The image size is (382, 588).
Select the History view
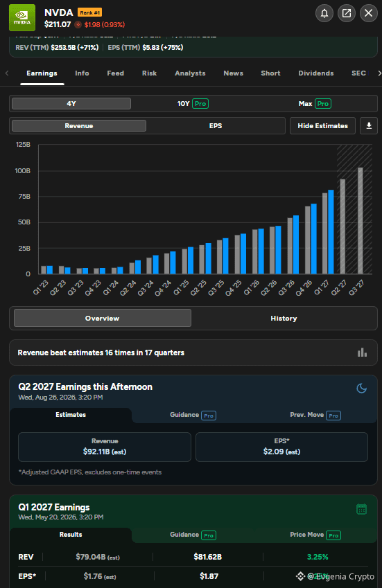coord(284,318)
